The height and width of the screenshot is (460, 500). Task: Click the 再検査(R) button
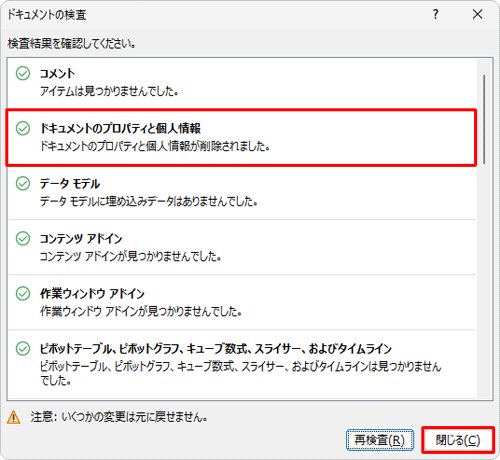click(x=380, y=440)
